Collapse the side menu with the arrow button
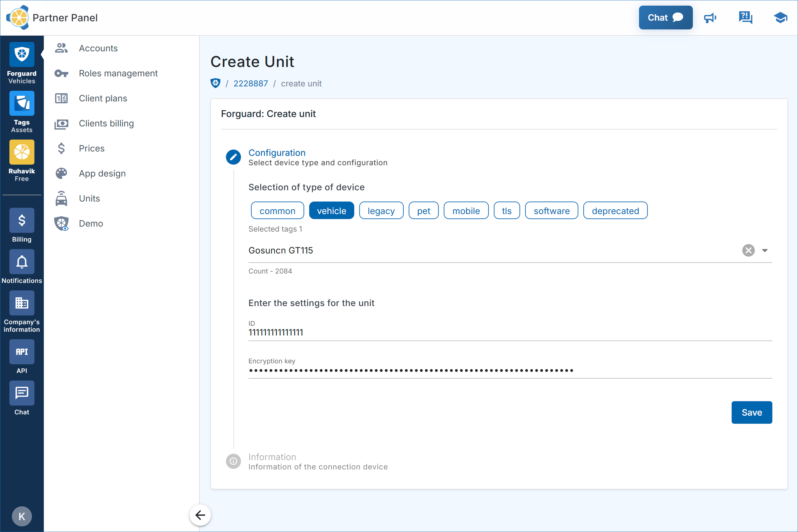 (200, 515)
